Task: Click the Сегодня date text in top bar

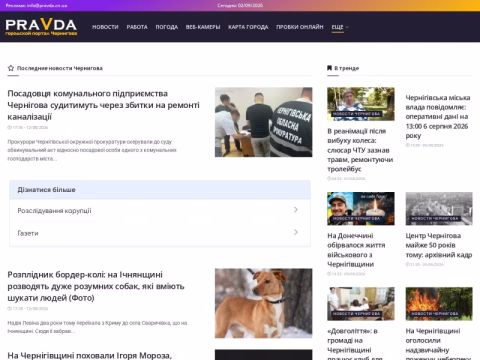Action: pyautogui.click(x=240, y=5)
